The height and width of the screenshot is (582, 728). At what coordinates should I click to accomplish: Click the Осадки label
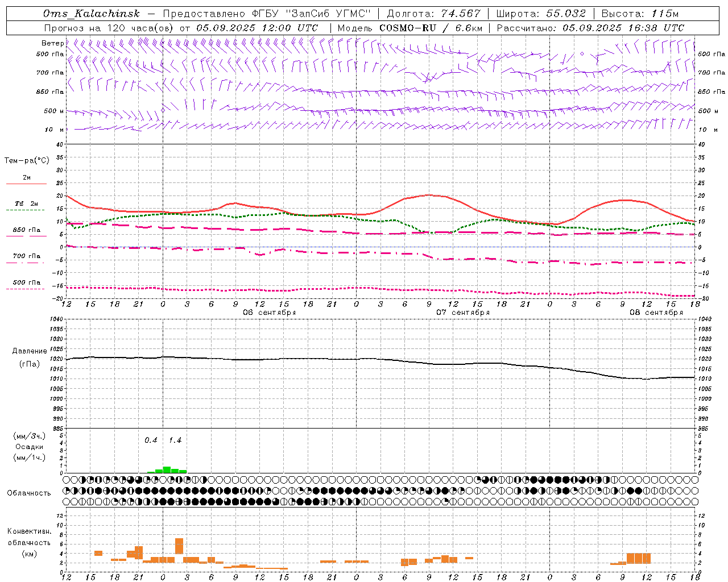[x=29, y=447]
